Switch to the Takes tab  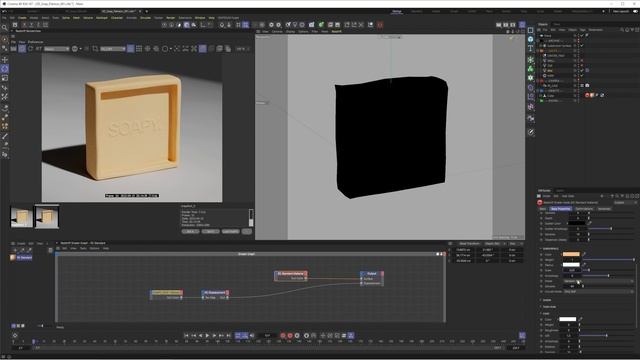[x=557, y=24]
